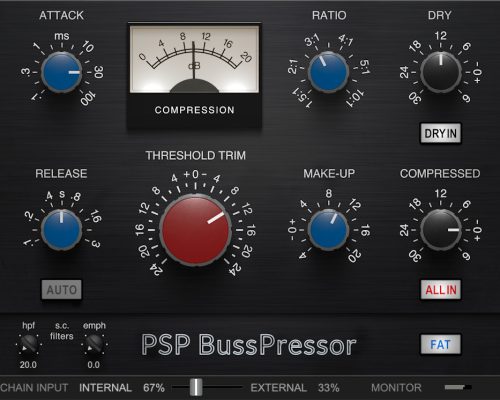
Task: Click the blue Release knob
Action: click(61, 230)
